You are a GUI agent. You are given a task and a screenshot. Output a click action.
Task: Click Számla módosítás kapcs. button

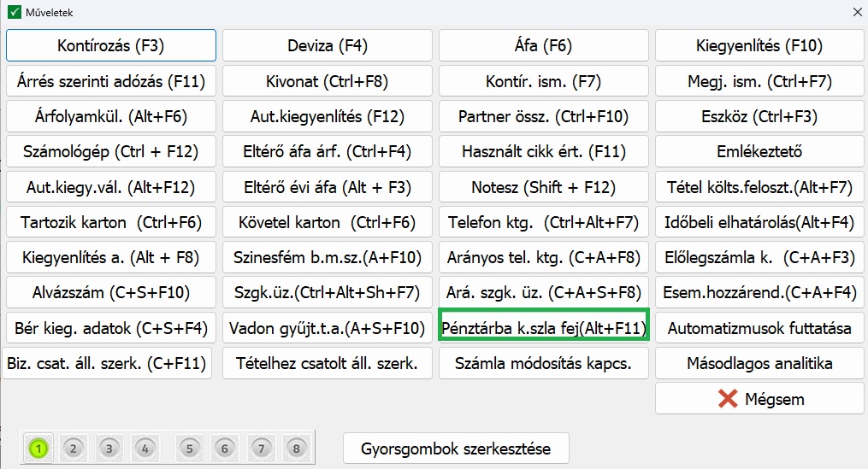pyautogui.click(x=544, y=363)
